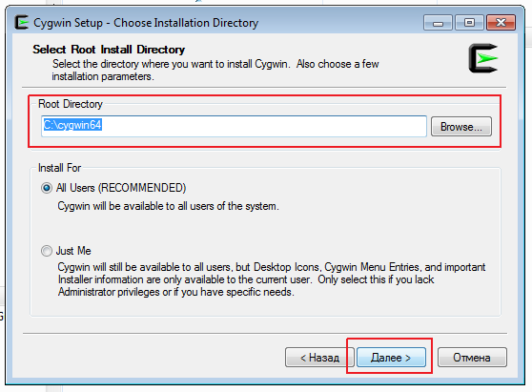Select the Just Me radio option
This screenshot has width=532, height=392.
(x=47, y=251)
